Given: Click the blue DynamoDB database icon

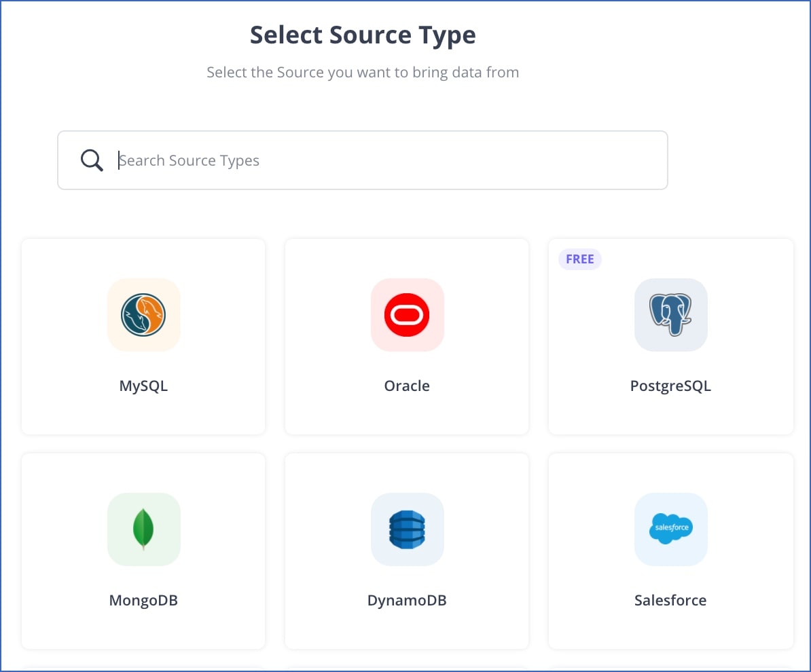Looking at the screenshot, I should coord(407,529).
